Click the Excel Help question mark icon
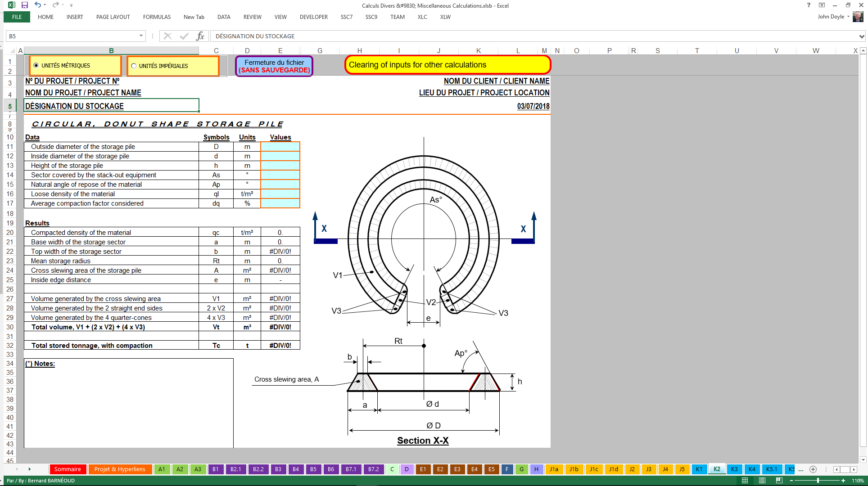 tap(809, 5)
